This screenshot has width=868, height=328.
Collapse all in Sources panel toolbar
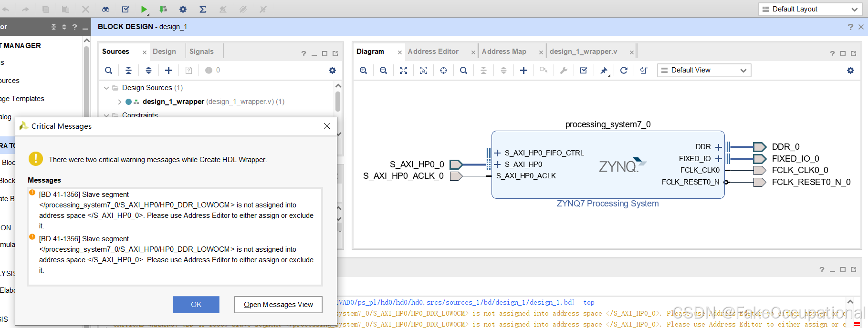point(128,70)
